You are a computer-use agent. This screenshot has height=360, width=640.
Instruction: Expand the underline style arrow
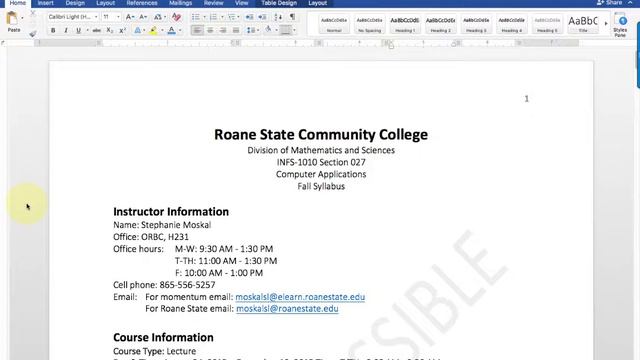pyautogui.click(x=87, y=31)
